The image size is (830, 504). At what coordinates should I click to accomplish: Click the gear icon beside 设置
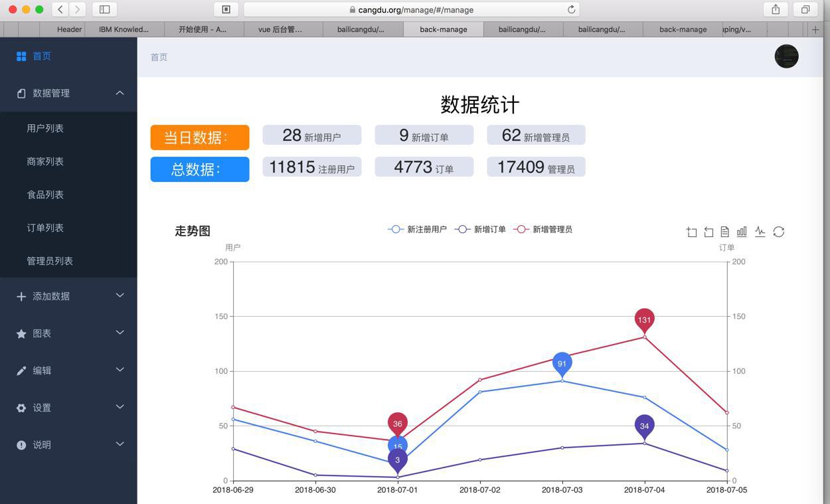click(x=21, y=408)
